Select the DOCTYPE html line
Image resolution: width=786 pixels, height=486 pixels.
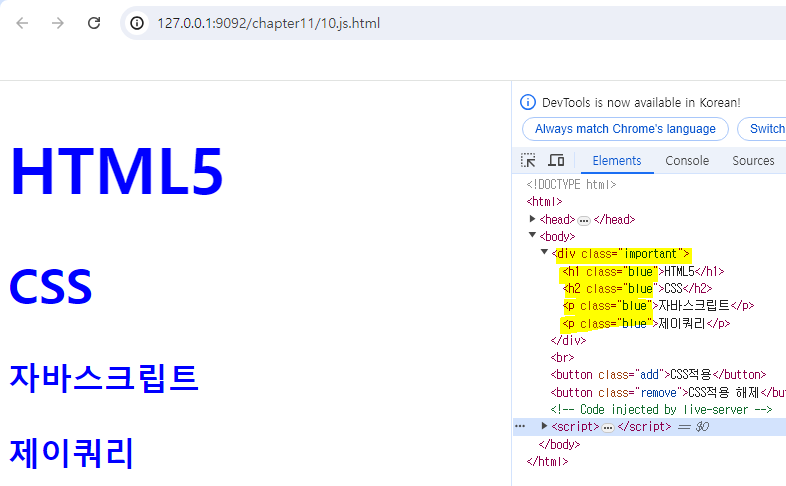tap(571, 184)
